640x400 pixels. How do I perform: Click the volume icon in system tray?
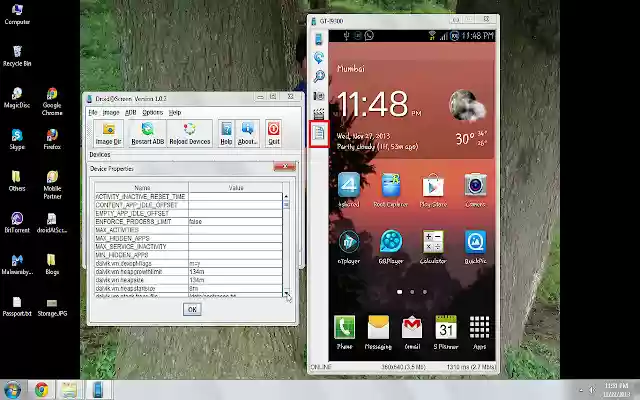591,390
